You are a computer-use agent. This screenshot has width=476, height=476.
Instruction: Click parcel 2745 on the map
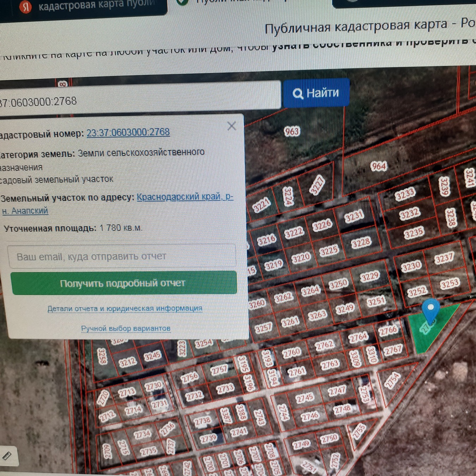(305, 398)
